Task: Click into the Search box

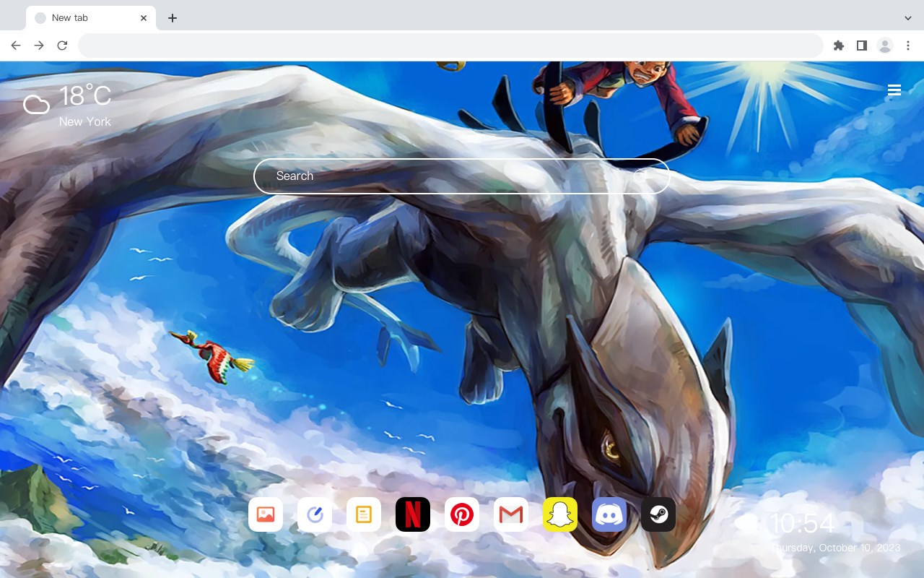Action: [462, 176]
